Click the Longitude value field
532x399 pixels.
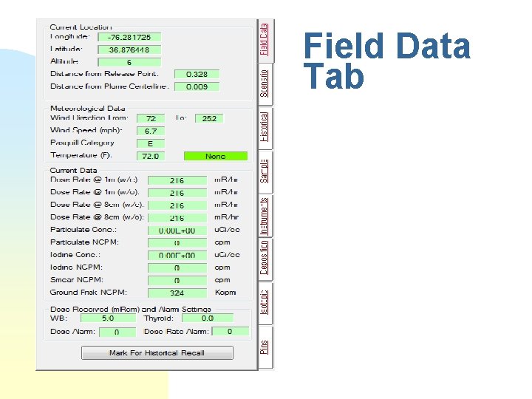[x=129, y=38]
